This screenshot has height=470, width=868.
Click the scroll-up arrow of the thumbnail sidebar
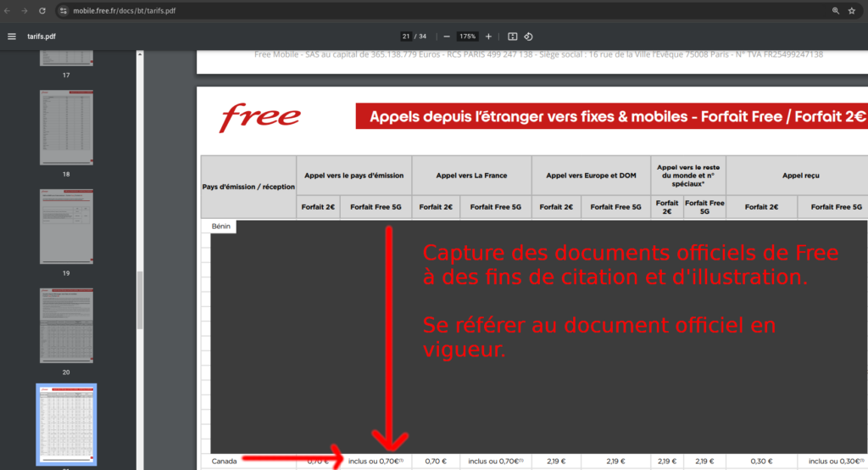tap(140, 54)
